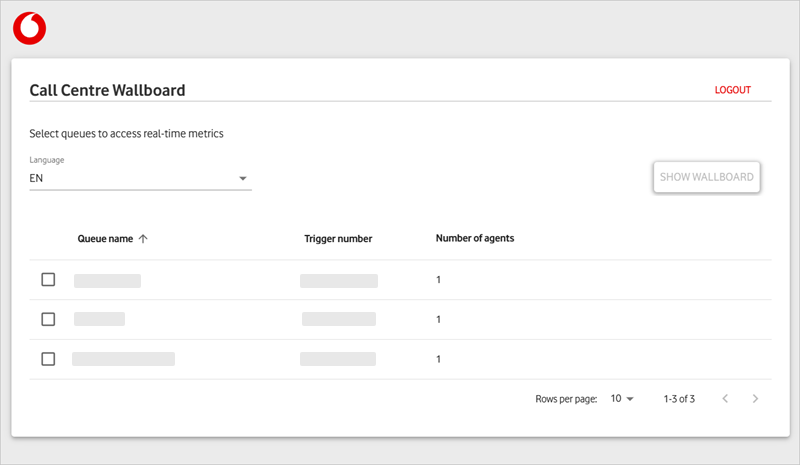Click the first row's queue name
800x465 pixels.
click(107, 280)
